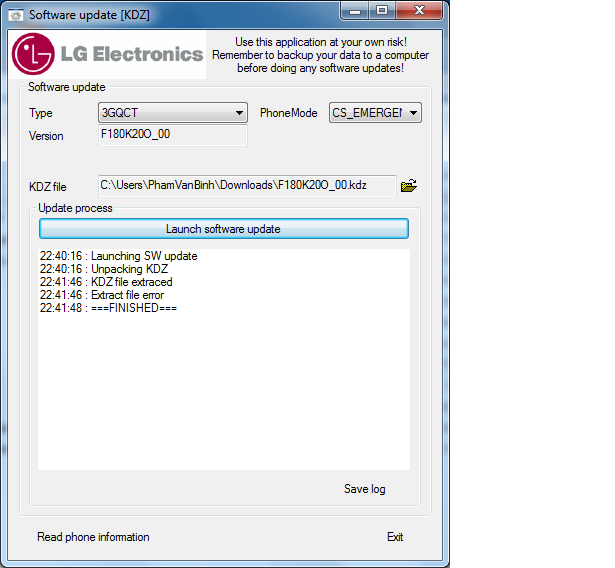Select the log line 'KDZ file extracted'

click(x=106, y=282)
